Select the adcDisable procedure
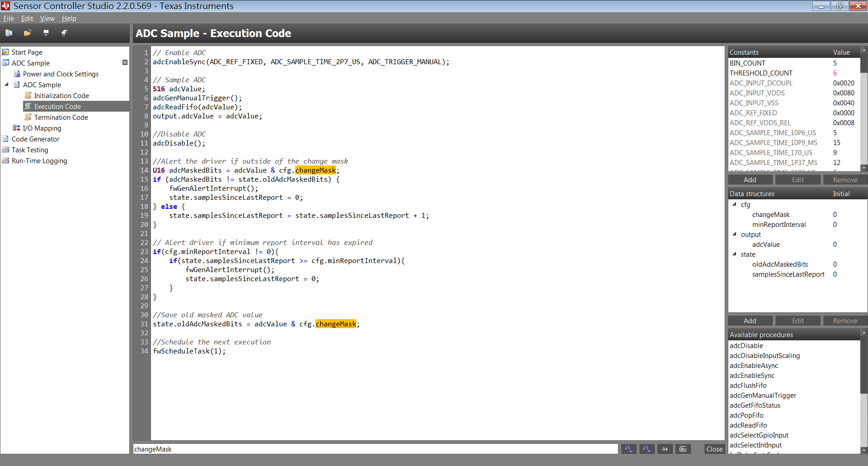This screenshot has width=868, height=466. pos(746,346)
